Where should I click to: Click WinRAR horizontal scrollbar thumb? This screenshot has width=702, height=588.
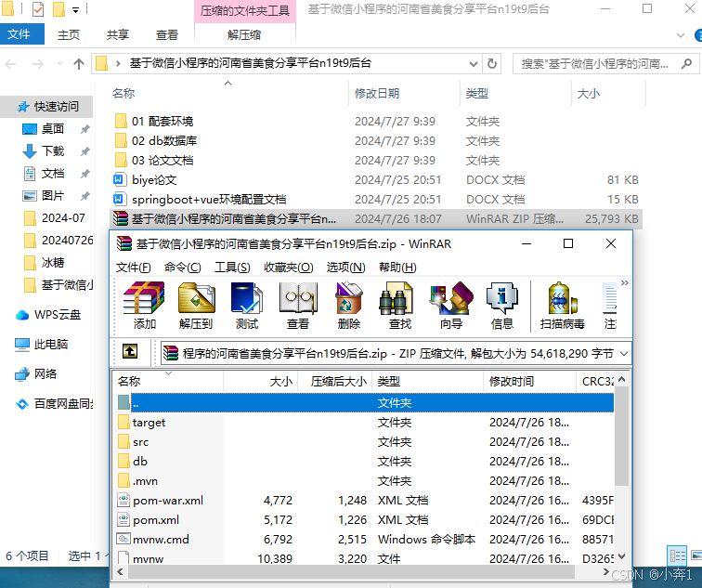pos(351,572)
